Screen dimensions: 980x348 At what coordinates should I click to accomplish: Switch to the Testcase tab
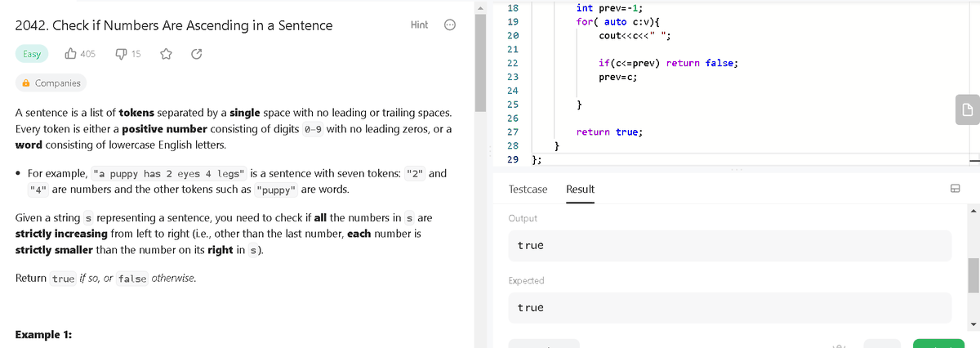coord(528,189)
